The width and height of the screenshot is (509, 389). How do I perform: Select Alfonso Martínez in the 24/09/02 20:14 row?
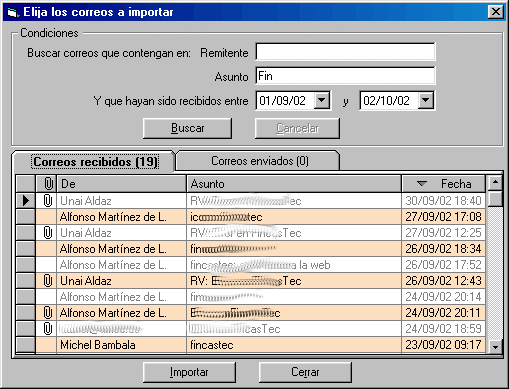click(x=121, y=297)
